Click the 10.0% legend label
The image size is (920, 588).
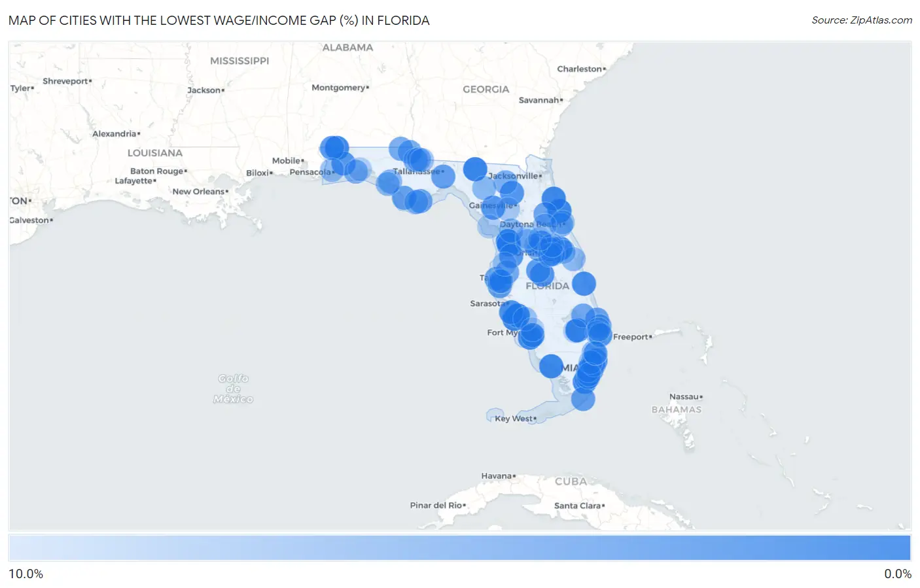pos(26,574)
